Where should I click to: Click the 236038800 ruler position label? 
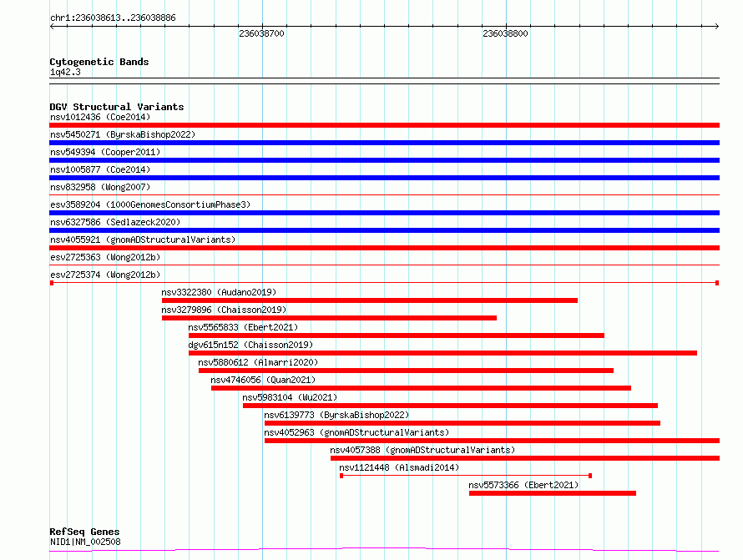coord(505,33)
